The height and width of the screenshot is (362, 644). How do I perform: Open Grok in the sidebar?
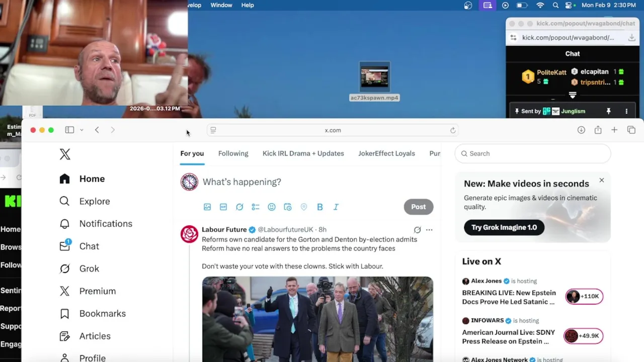point(79,268)
